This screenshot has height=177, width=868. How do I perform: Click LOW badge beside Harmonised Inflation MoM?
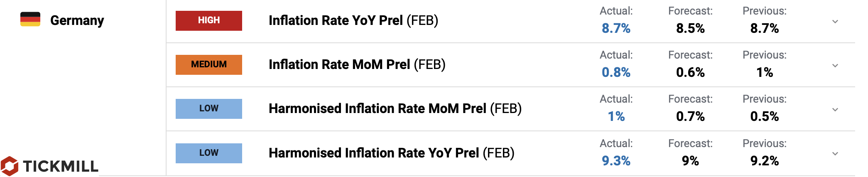[x=208, y=108]
